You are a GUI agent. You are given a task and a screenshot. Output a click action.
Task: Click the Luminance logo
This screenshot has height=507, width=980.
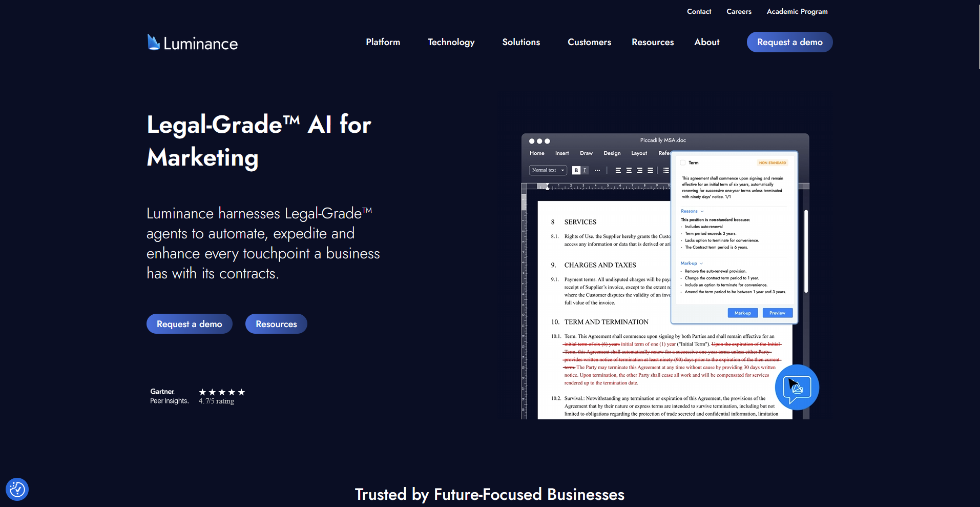[x=193, y=43]
